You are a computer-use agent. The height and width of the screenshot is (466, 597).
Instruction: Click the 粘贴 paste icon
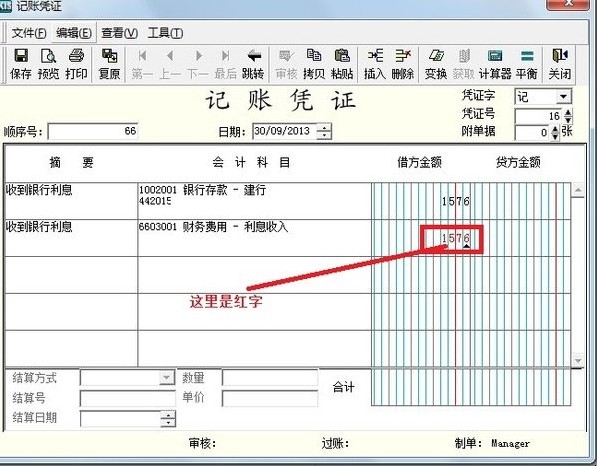point(342,64)
